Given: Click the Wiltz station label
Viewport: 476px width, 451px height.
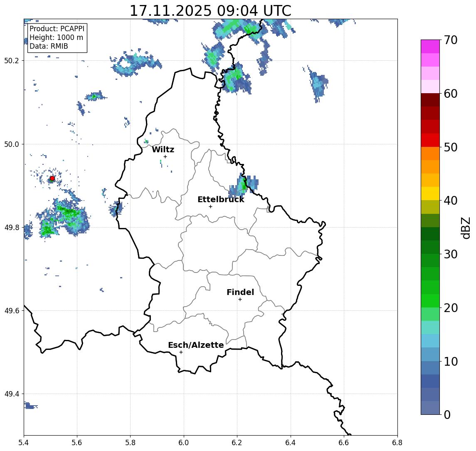Looking at the screenshot, I should (x=163, y=149).
